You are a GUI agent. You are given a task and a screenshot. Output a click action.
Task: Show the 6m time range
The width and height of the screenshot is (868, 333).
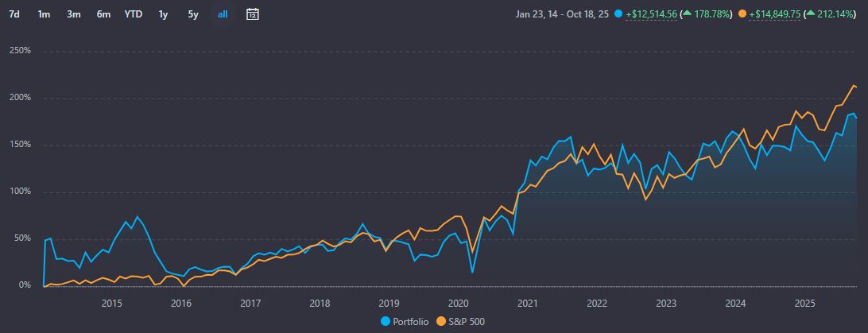click(x=103, y=14)
